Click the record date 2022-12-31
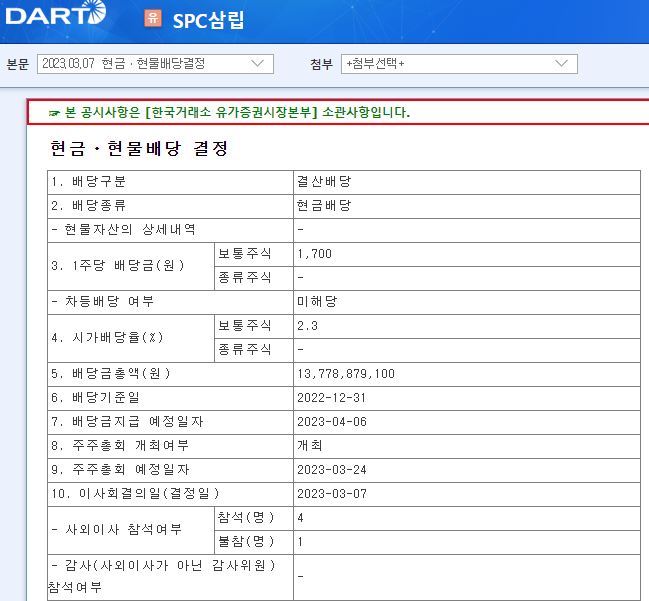The height and width of the screenshot is (601, 649). click(332, 398)
